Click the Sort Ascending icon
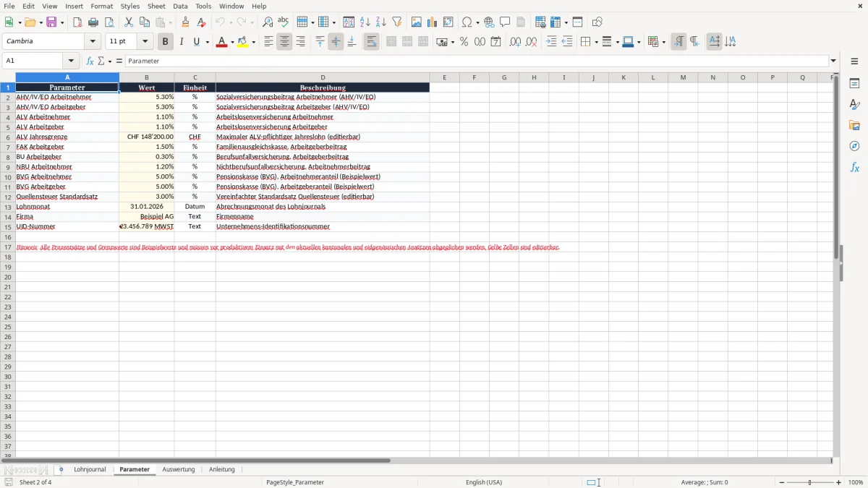The height and width of the screenshot is (488, 868). [365, 22]
